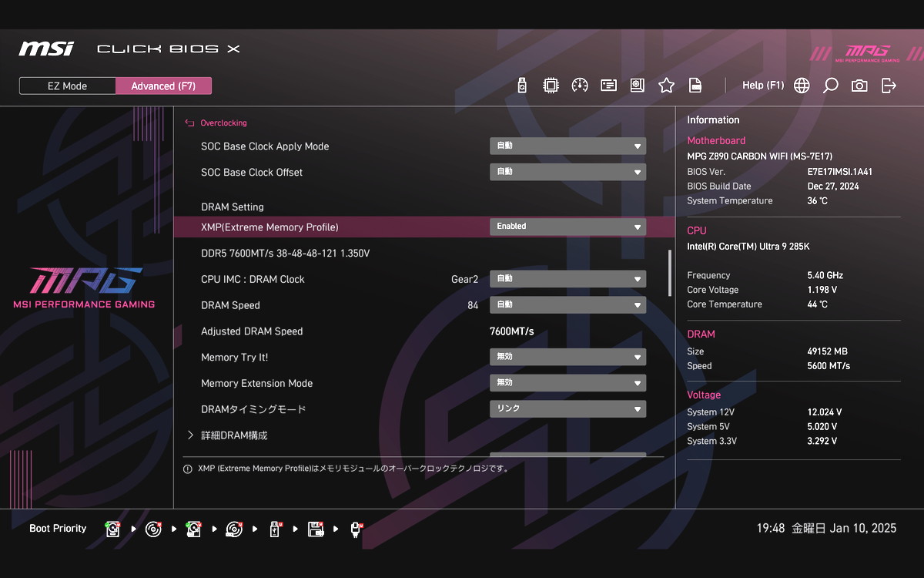Click DRAM Speed 5600 MT/s value
This screenshot has width=924, height=578.
(829, 366)
